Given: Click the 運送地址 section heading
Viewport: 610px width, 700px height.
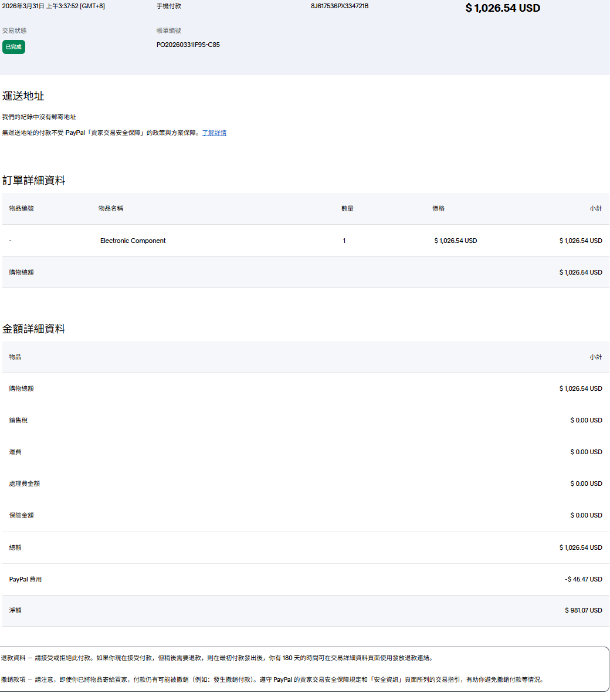Looking at the screenshot, I should pos(23,96).
